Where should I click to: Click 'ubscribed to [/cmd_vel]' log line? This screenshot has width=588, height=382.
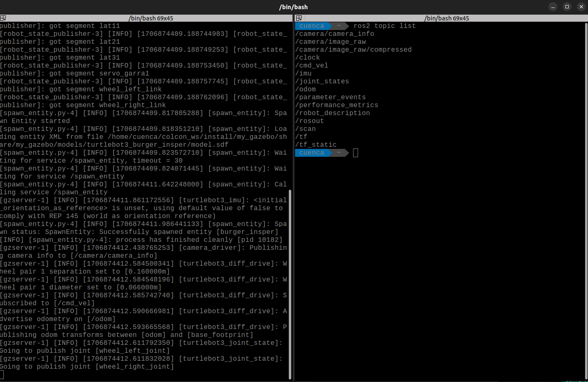pos(48,303)
